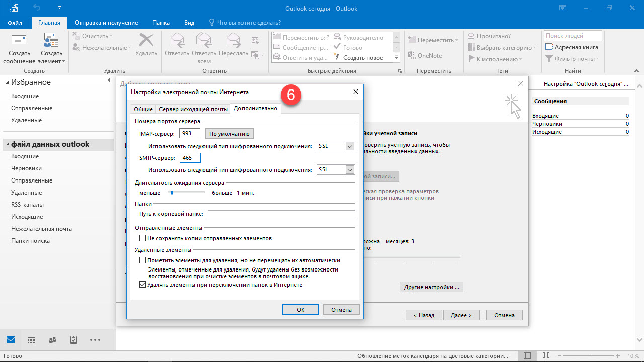Click the Categorize colored squares icon
Viewport: 644px width, 362px height.
coord(471,48)
